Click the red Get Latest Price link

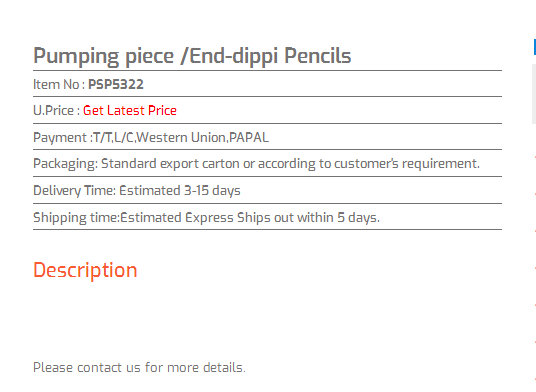[130, 110]
